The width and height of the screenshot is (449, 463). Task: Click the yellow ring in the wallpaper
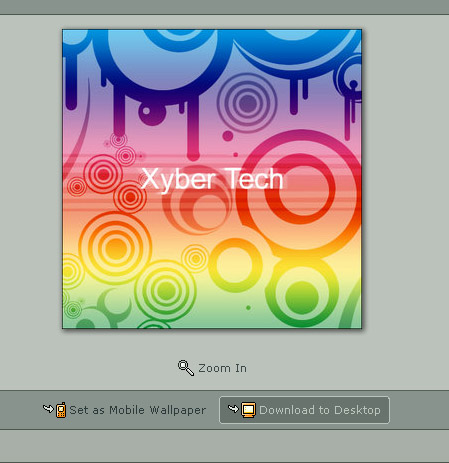[x=235, y=265]
